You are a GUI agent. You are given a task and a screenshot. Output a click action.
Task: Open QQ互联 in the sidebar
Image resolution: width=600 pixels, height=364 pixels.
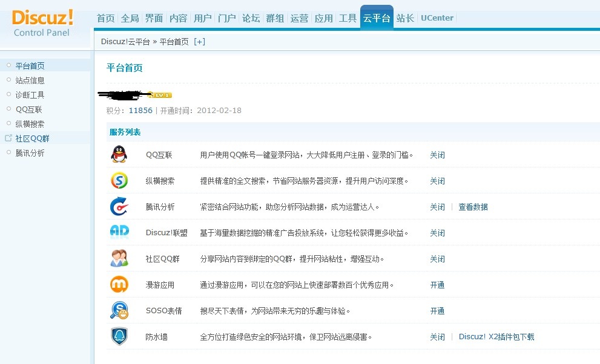click(x=28, y=109)
